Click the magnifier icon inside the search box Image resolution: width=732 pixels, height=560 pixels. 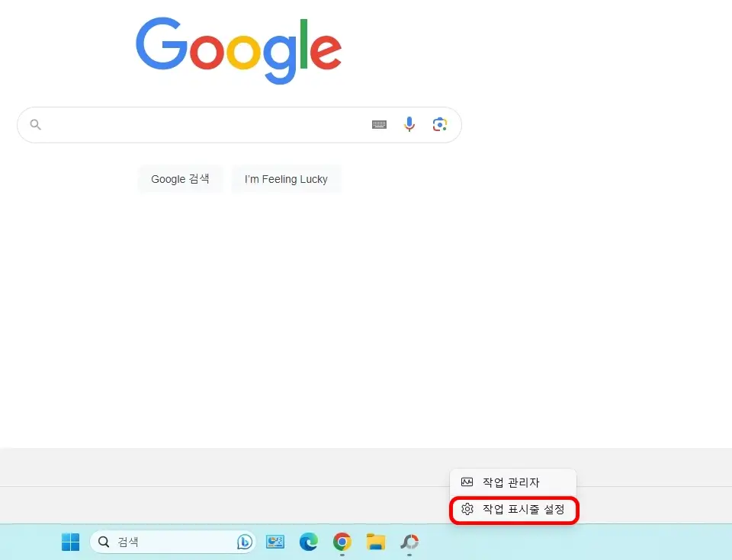(35, 124)
